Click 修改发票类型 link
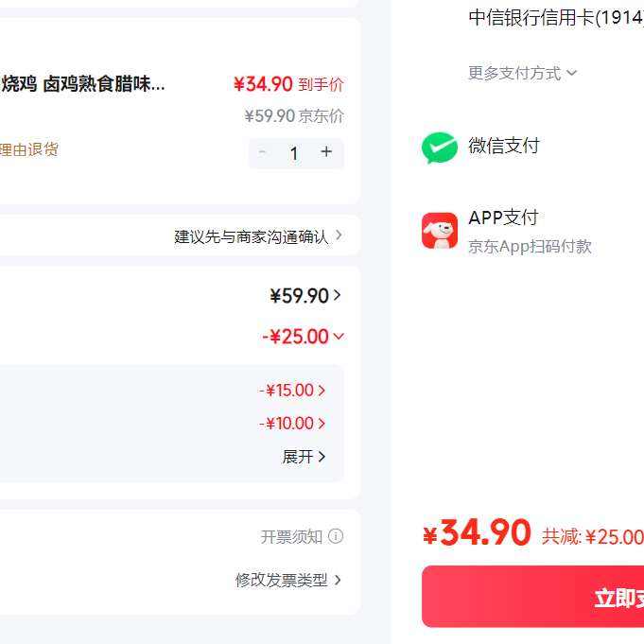The image size is (644, 644). [288, 581]
